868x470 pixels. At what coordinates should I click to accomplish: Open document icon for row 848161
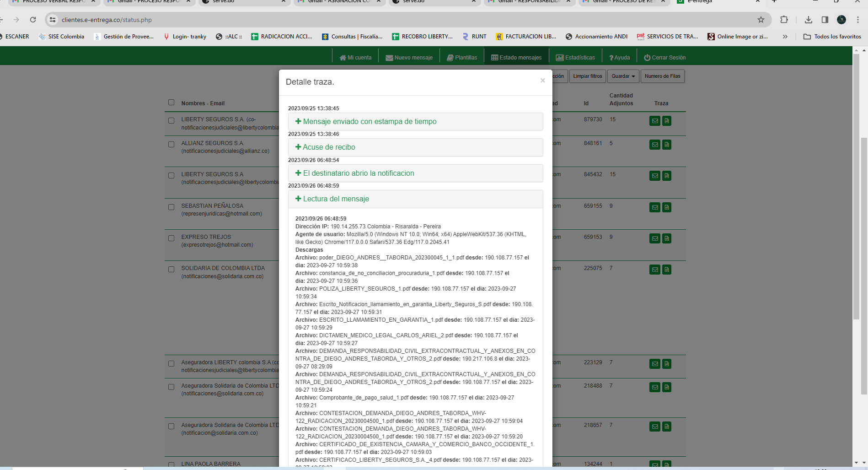click(667, 145)
